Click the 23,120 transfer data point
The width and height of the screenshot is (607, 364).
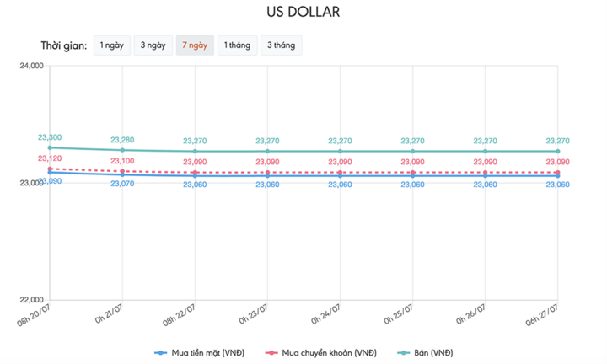pyautogui.click(x=50, y=169)
